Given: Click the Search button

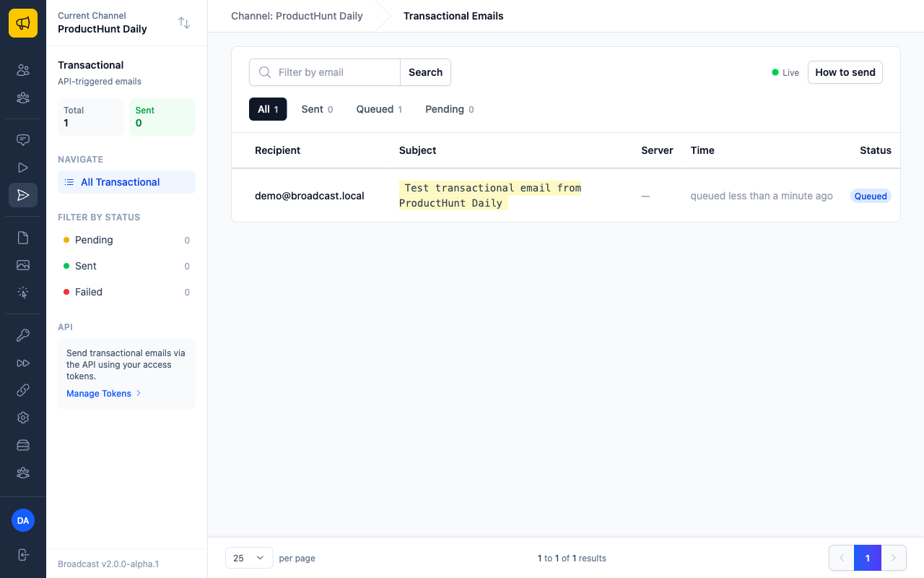Looking at the screenshot, I should (426, 72).
